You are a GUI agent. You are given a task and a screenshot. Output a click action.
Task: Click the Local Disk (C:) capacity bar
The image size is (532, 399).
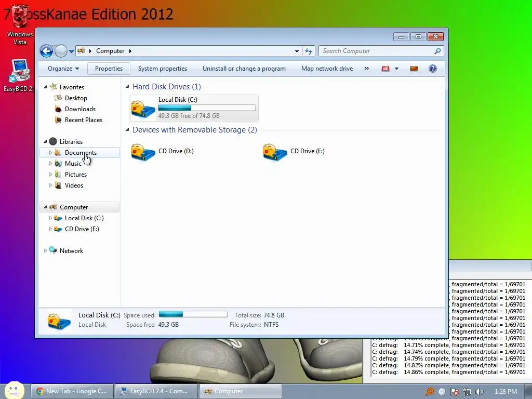click(x=207, y=108)
